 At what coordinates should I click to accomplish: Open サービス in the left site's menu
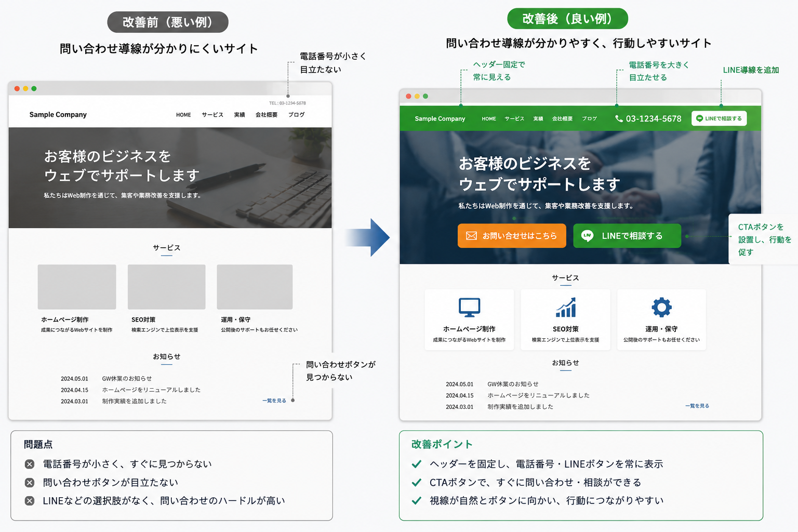tap(212, 115)
